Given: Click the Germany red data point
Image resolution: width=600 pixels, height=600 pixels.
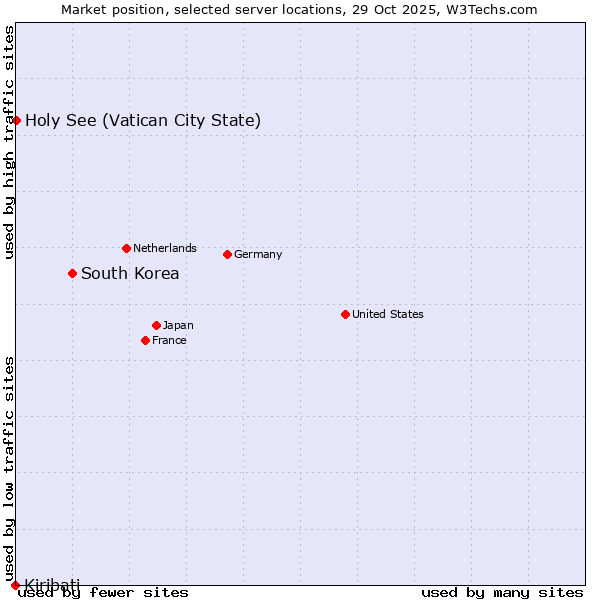Looking at the screenshot, I should pos(227,254).
